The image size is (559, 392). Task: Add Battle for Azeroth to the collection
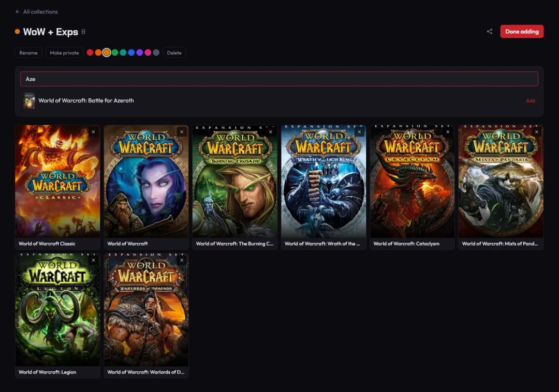[530, 101]
